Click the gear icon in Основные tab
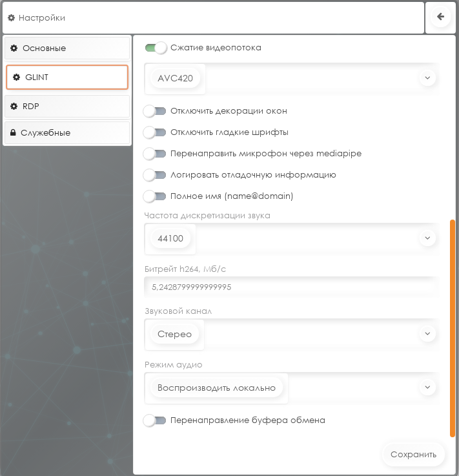The width and height of the screenshot is (459, 476). tap(14, 48)
